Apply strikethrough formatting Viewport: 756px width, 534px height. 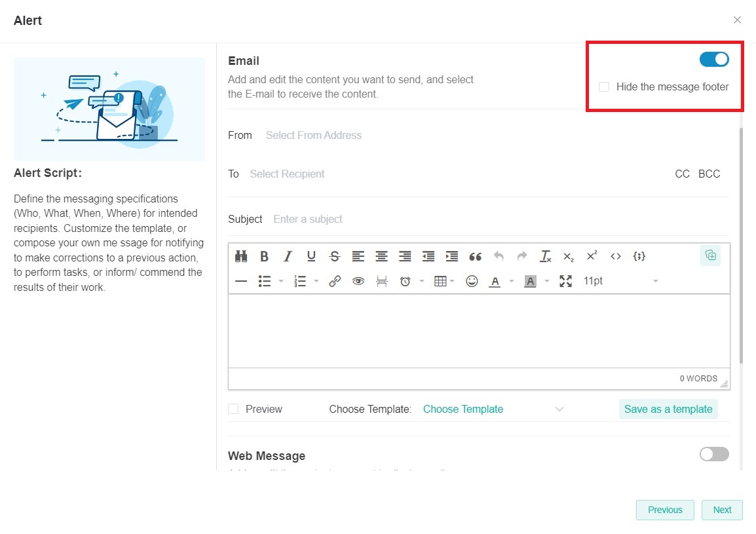(x=335, y=256)
